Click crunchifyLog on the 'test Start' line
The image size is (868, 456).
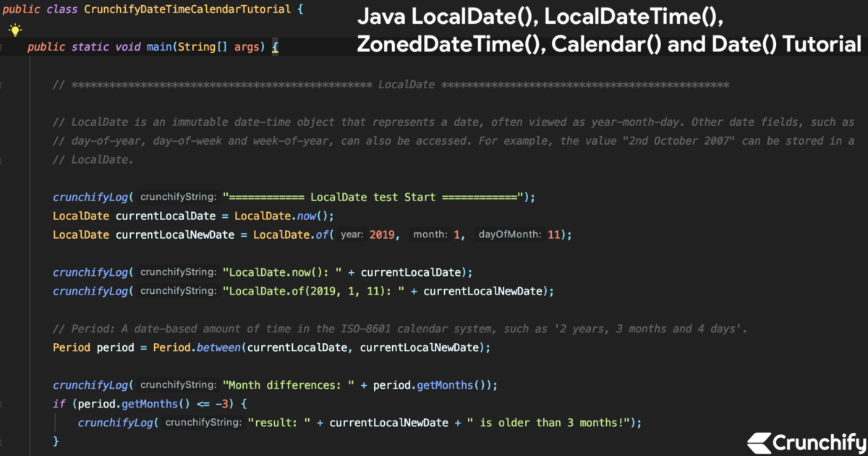point(90,197)
